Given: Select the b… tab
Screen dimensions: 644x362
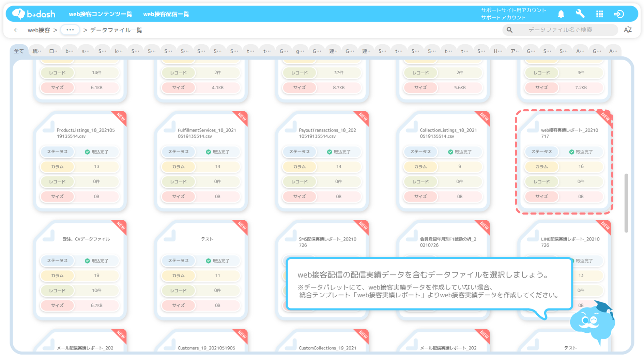Looking at the screenshot, I should (x=70, y=51).
